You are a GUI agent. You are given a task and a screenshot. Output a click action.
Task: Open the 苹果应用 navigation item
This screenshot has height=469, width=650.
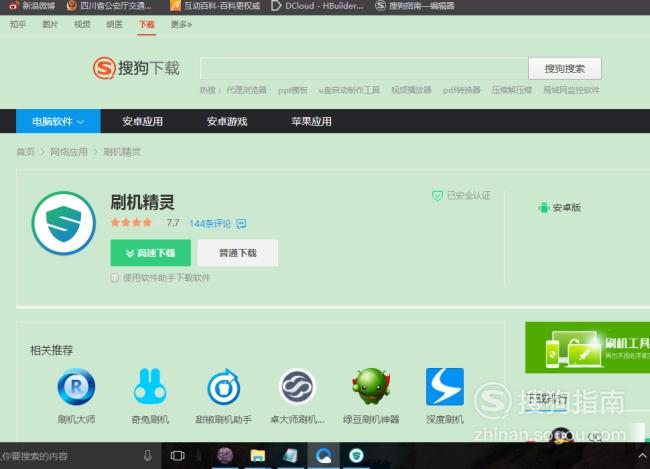[311, 121]
